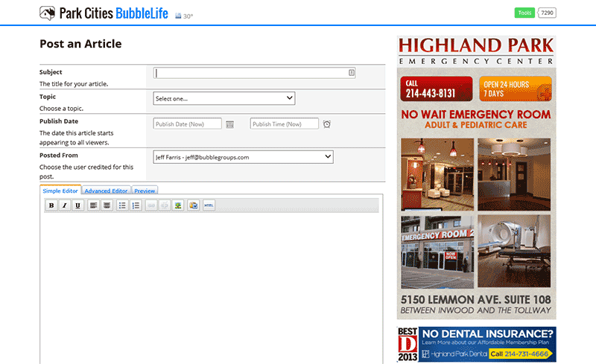596x364 pixels.
Task: Align text left in editor
Action: [93, 205]
